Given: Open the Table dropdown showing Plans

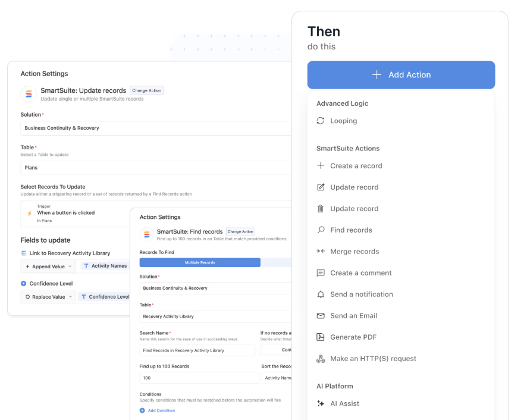Looking at the screenshot, I should click(156, 168).
